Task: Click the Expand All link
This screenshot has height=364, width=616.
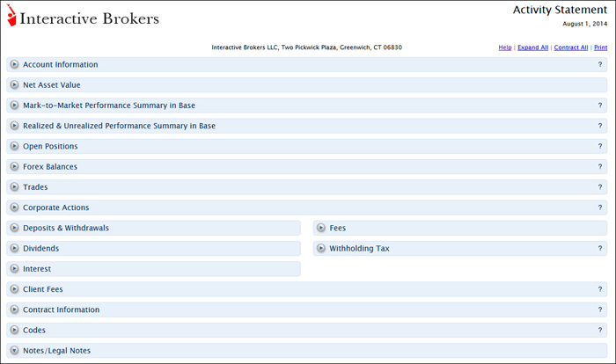Action: 532,47
